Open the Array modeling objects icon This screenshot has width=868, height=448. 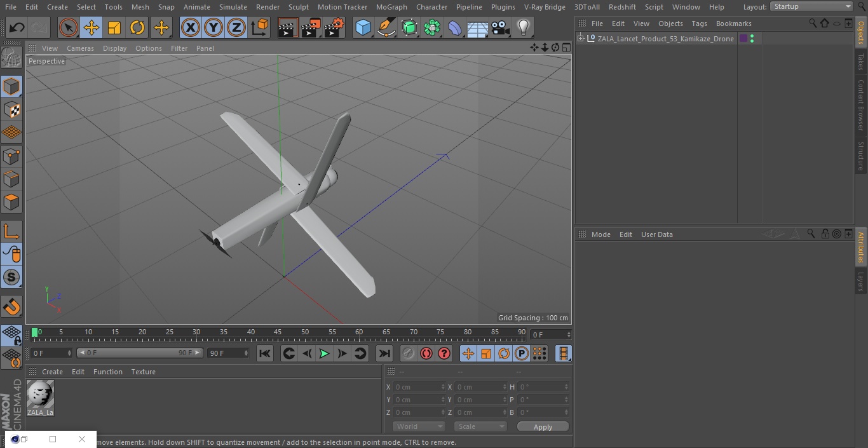tap(432, 27)
